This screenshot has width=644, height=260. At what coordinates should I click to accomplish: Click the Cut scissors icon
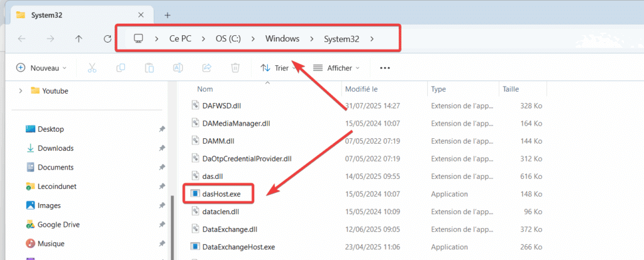[x=92, y=68]
